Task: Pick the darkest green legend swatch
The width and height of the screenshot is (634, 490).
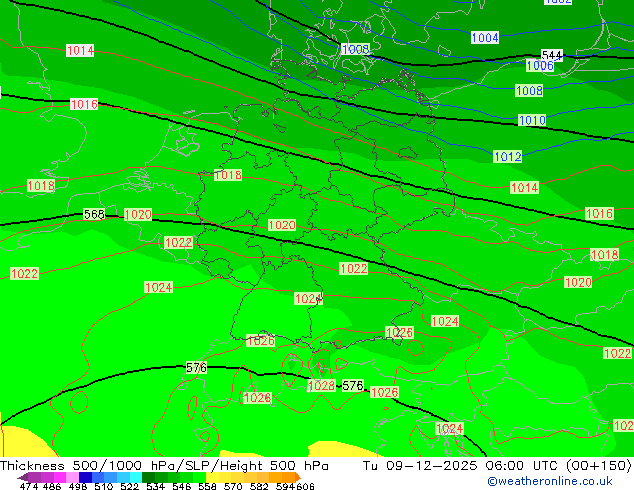Action: coord(148,477)
